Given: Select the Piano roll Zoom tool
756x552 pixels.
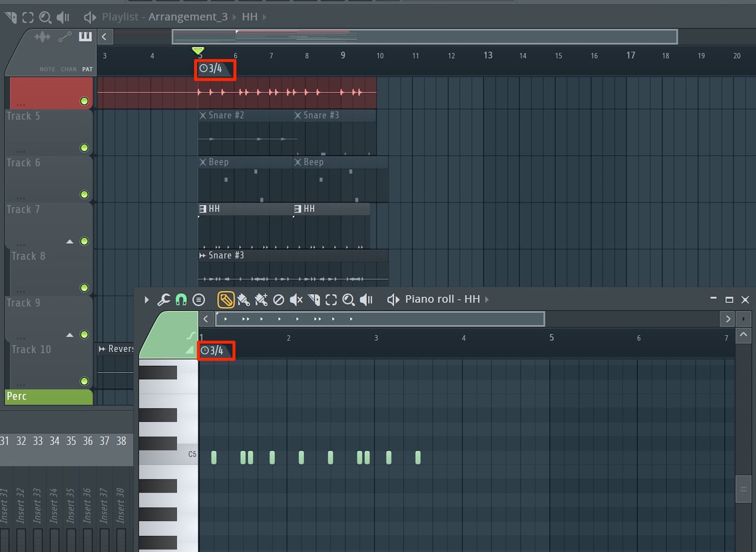Looking at the screenshot, I should 348,300.
